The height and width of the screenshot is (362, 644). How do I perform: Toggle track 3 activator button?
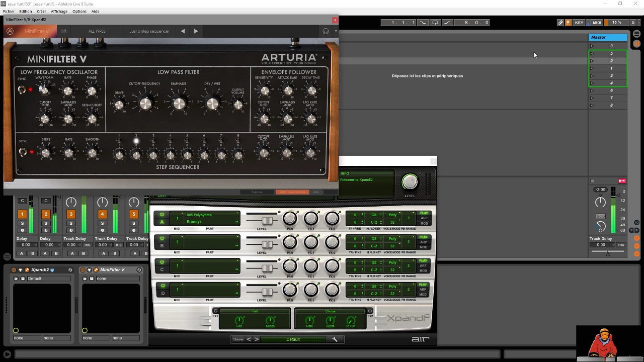pyautogui.click(x=71, y=214)
